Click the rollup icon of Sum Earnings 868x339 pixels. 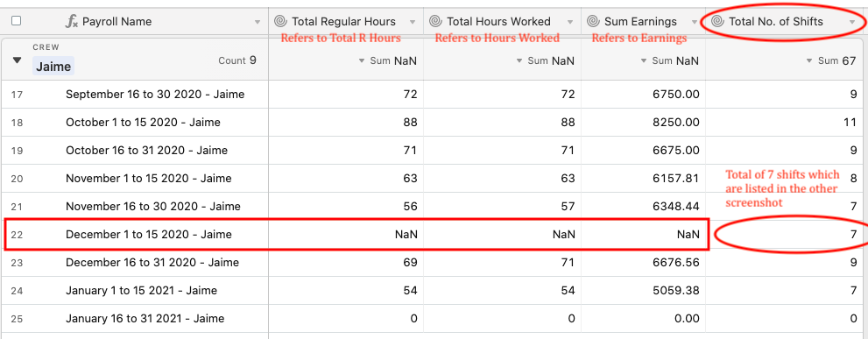click(x=593, y=22)
